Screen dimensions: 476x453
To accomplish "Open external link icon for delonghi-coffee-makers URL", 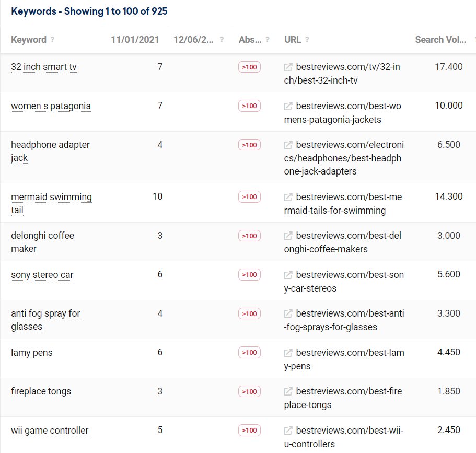I will pos(288,236).
